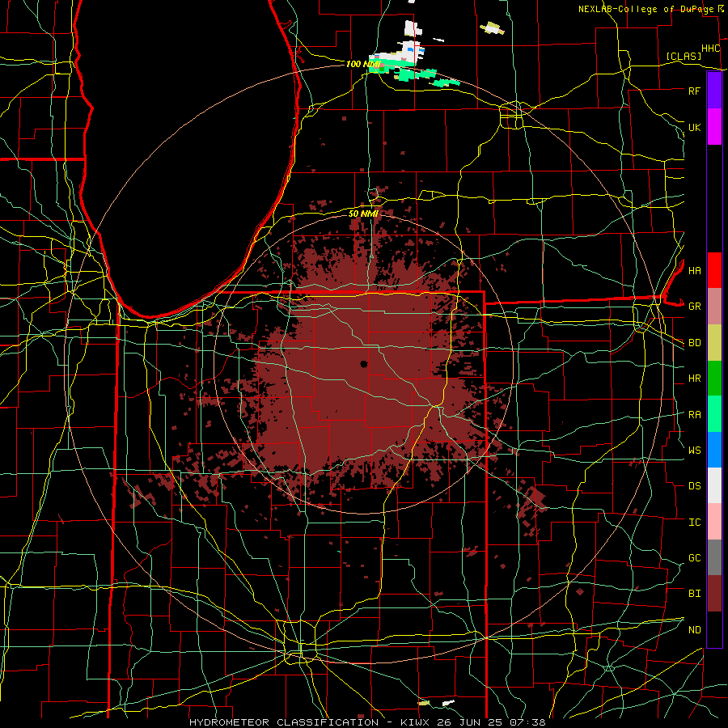Click the ND legend label
Image resolution: width=728 pixels, height=728 pixels.
point(694,630)
